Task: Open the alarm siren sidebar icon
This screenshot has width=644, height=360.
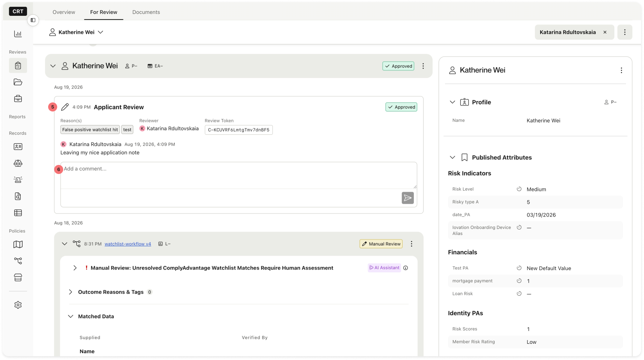Action: (x=18, y=180)
